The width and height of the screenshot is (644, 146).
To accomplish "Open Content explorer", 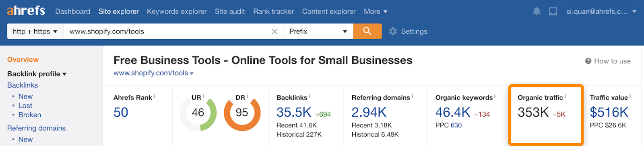I will click(x=329, y=11).
